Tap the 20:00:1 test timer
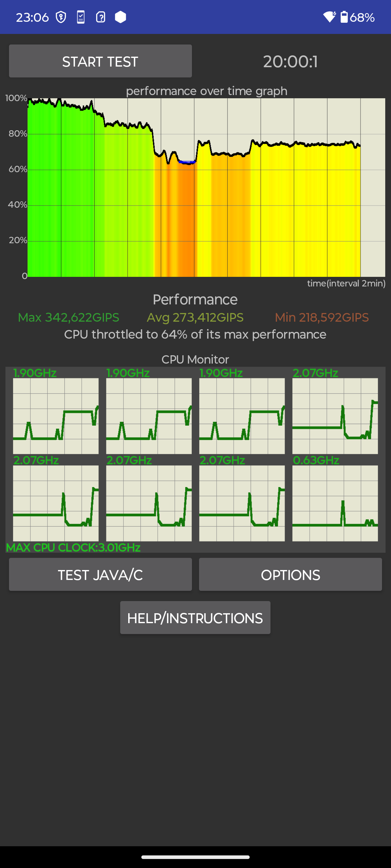Screen dimensions: 391x868 [290, 62]
